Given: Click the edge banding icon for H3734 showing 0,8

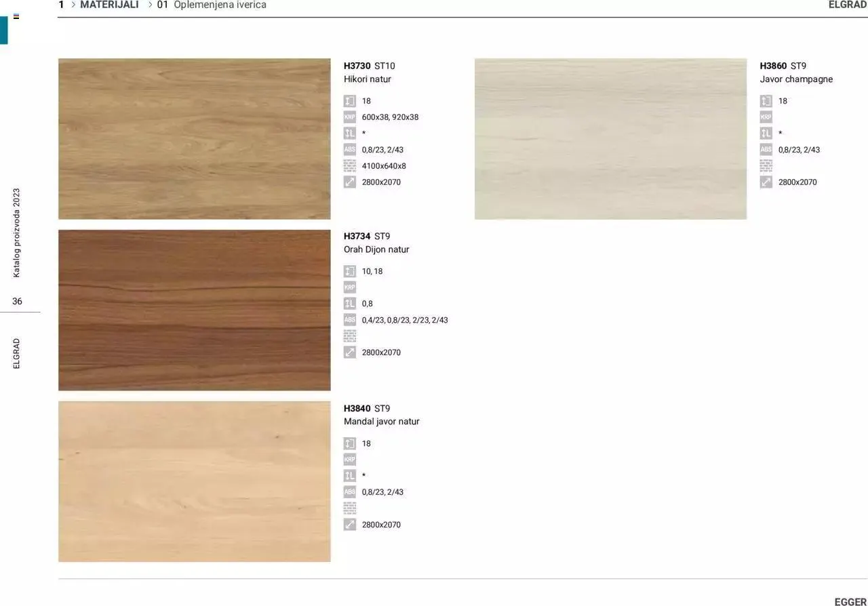Looking at the screenshot, I should (x=349, y=304).
